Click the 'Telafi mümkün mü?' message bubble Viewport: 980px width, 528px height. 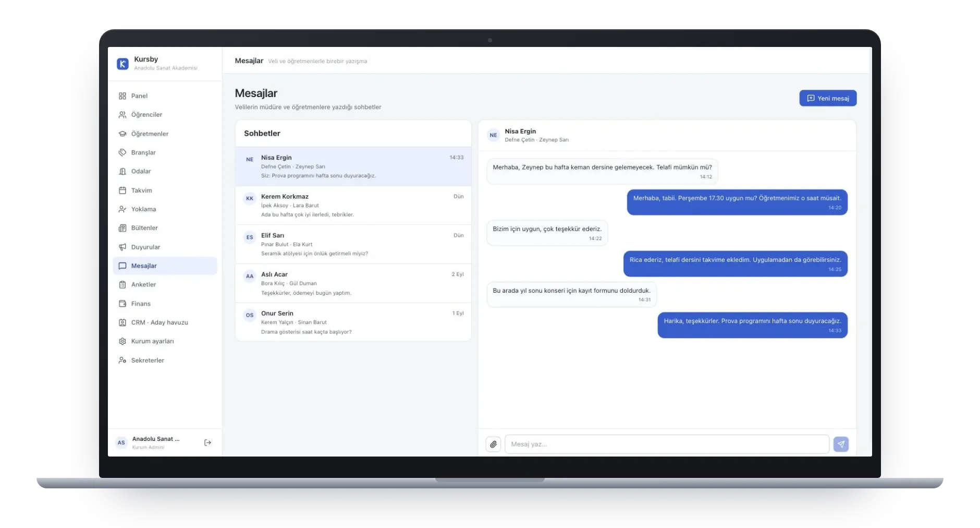point(602,172)
